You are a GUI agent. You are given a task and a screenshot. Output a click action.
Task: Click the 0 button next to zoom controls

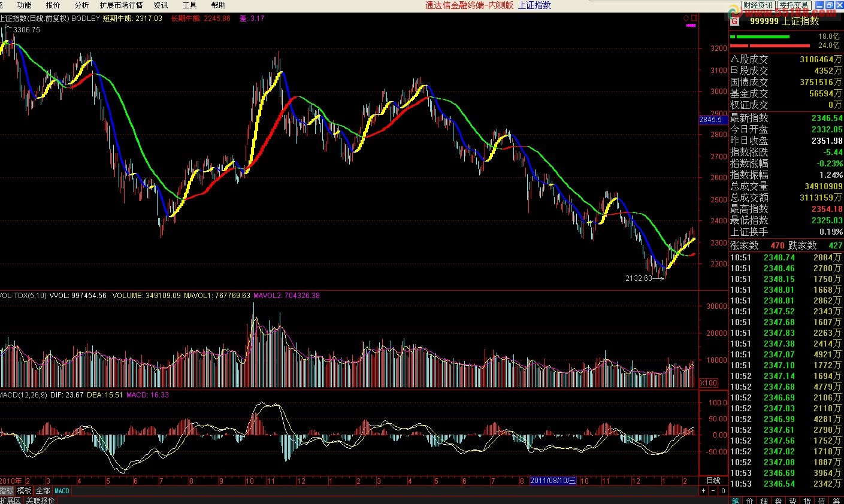point(722,491)
